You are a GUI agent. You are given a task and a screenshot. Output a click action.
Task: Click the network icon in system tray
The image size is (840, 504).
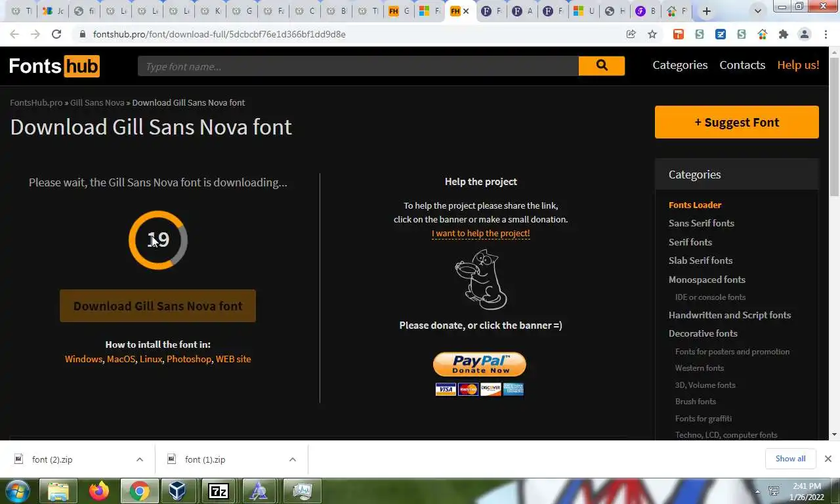coord(774,491)
